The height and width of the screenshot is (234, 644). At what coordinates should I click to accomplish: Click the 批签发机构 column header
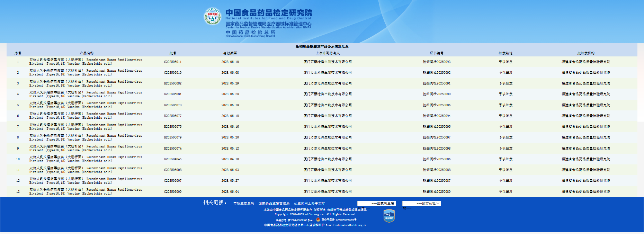[x=586, y=53]
